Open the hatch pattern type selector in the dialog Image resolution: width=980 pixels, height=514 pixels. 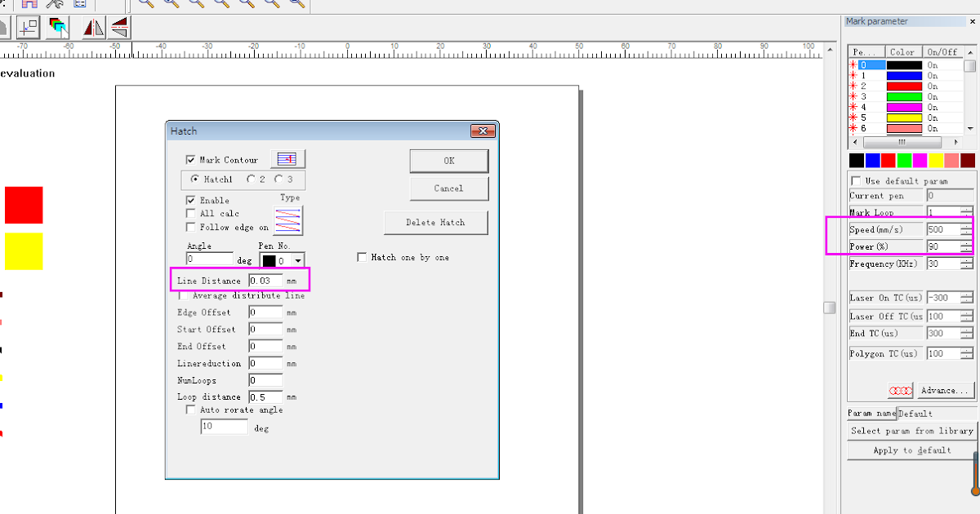click(289, 220)
